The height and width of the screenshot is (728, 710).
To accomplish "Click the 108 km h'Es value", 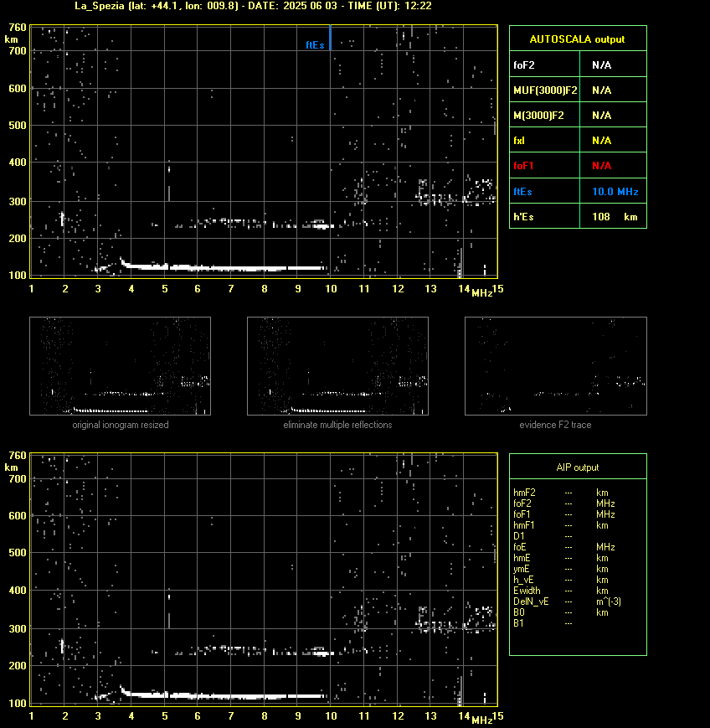I will click(x=615, y=217).
